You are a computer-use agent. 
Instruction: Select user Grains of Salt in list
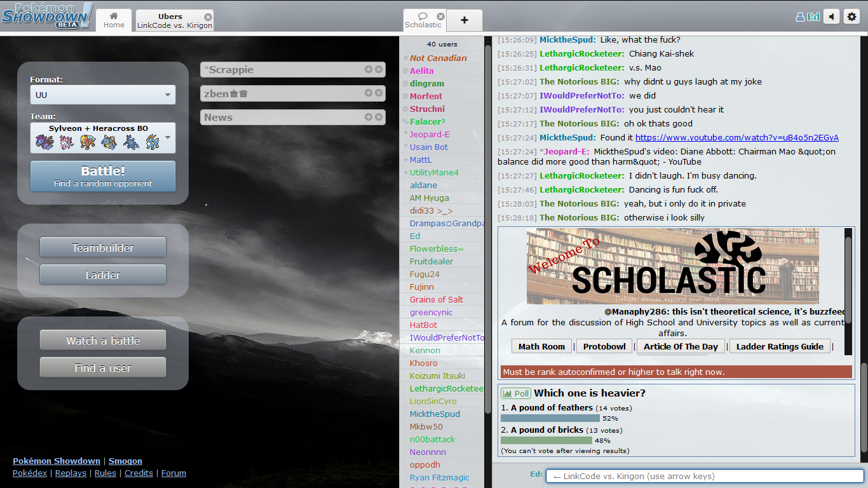point(442,299)
